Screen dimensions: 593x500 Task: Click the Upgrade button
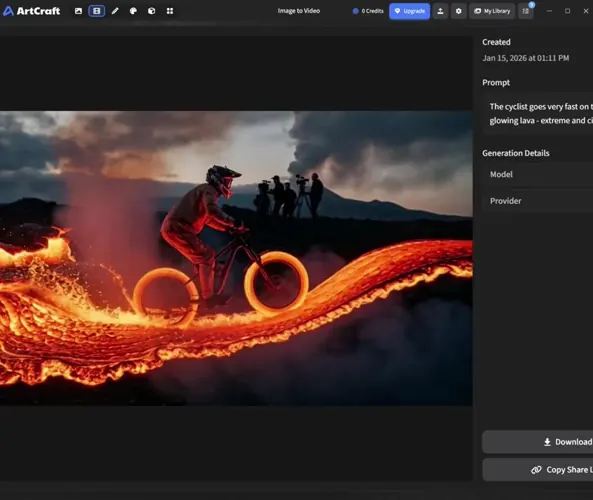(410, 11)
